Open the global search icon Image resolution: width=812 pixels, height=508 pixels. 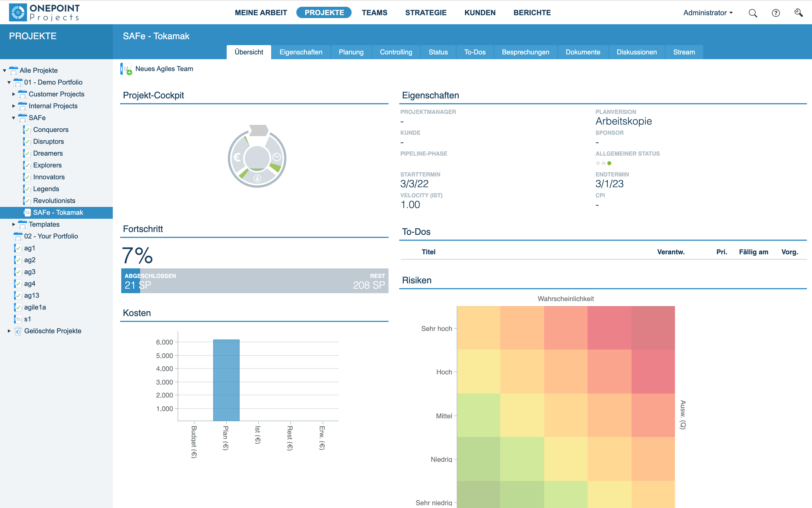(753, 13)
